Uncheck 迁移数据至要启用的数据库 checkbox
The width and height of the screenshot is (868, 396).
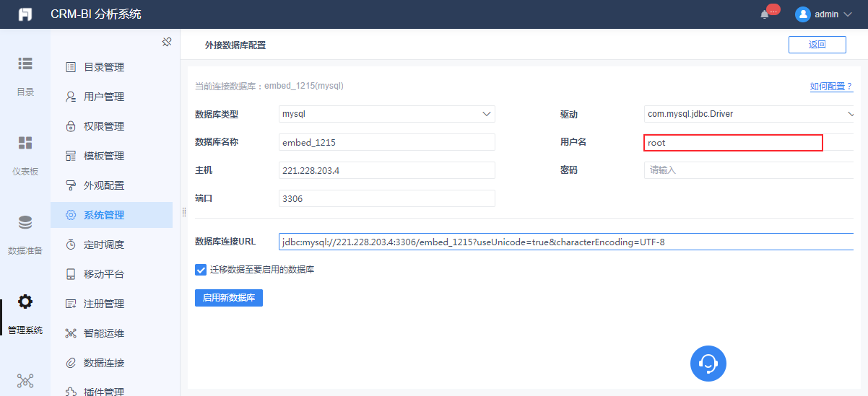tap(201, 270)
